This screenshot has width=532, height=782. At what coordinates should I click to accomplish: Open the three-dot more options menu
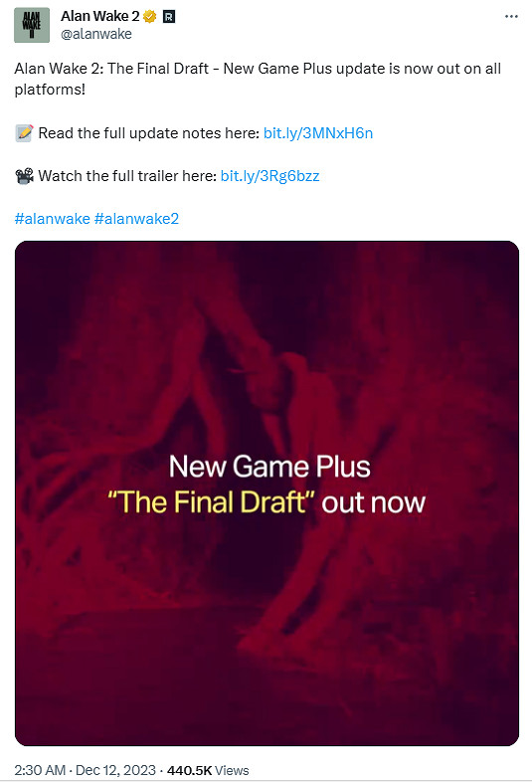[511, 17]
